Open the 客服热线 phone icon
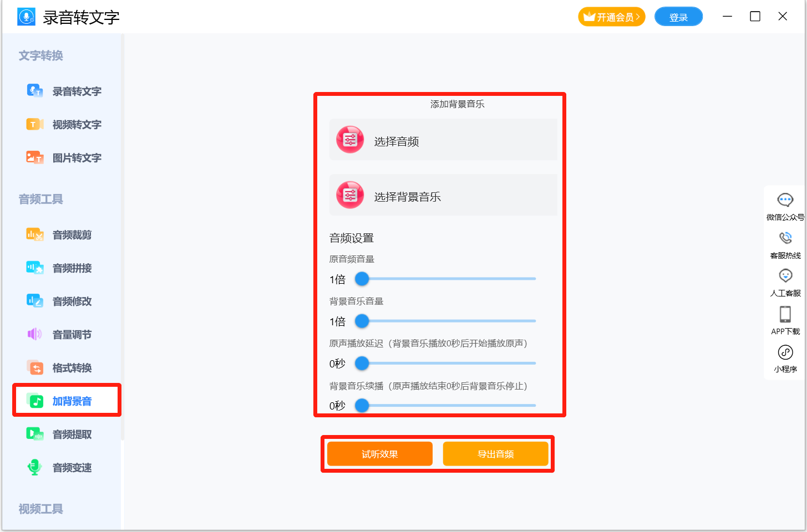Viewport: 807px width, 532px height. click(785, 238)
